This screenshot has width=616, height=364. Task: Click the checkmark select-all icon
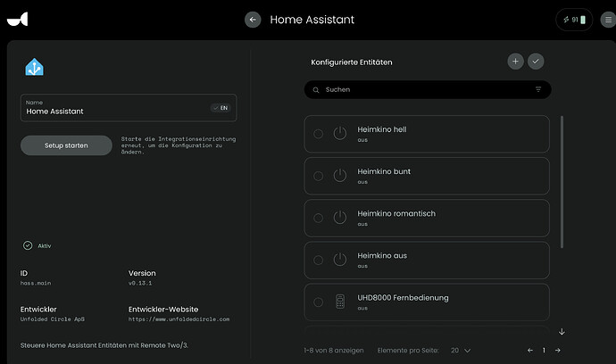(x=536, y=62)
